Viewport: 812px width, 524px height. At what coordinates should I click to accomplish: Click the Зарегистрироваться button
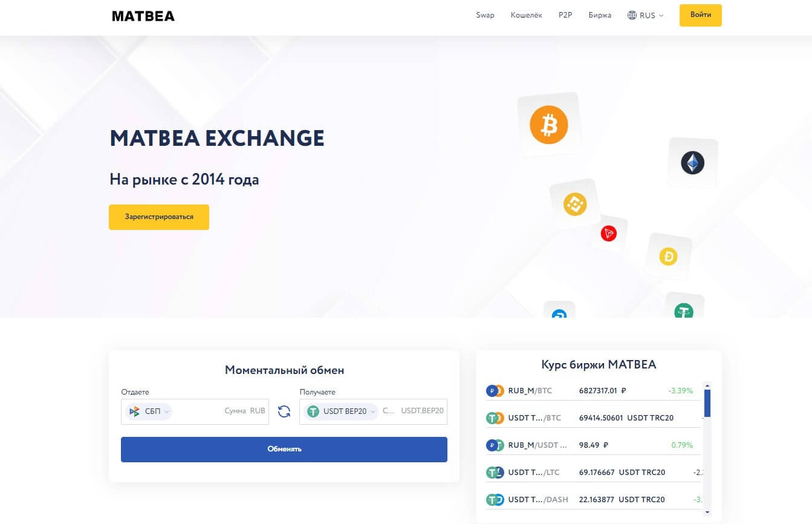tap(159, 217)
